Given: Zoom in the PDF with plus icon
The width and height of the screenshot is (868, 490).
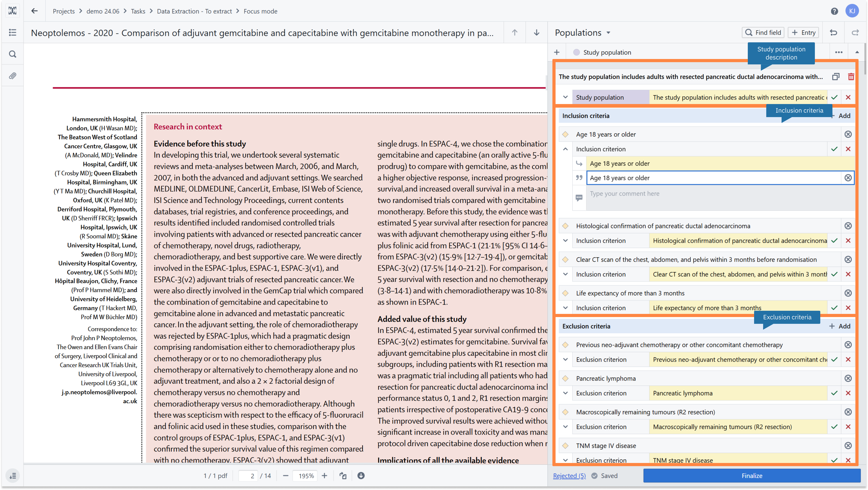Looking at the screenshot, I should 324,476.
